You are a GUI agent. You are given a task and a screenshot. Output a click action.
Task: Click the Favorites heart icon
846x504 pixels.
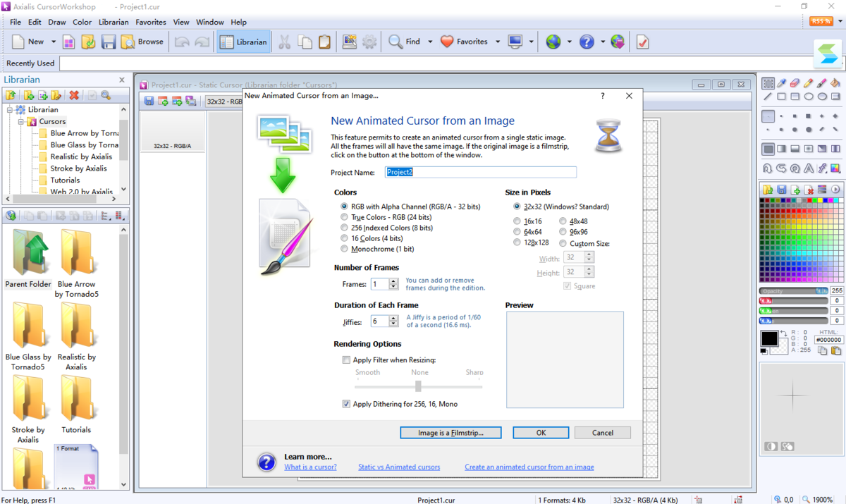point(447,42)
